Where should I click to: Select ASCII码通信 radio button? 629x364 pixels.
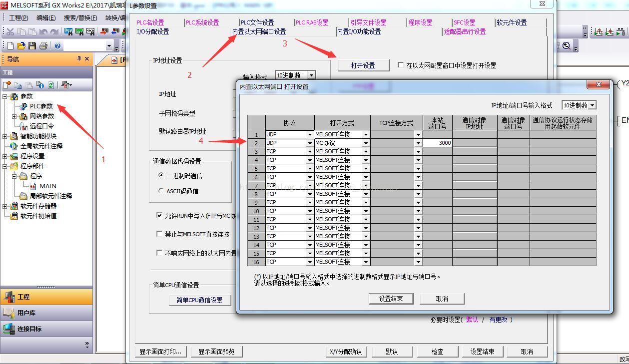[x=161, y=191]
